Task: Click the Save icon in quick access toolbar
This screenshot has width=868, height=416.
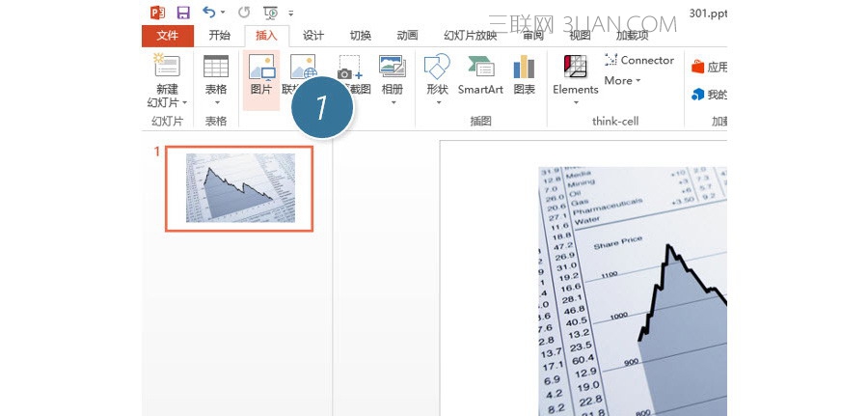Action: click(183, 13)
